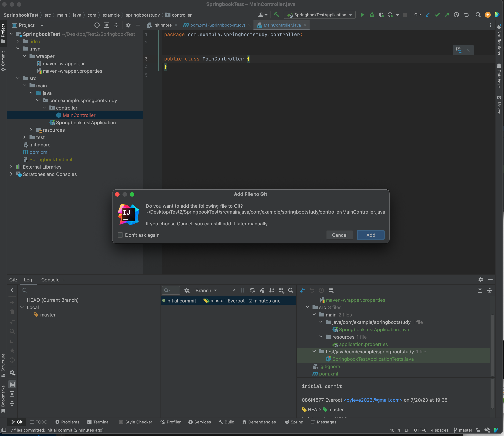This screenshot has width=504, height=436.
Task: Select opened file using crosshair locate icon
Action: tap(97, 25)
